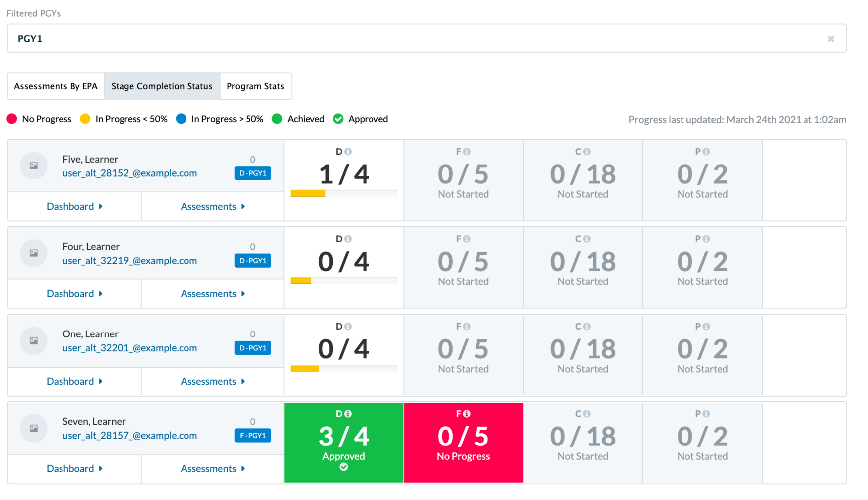The width and height of the screenshot is (868, 500).
Task: Click the One, Learner name
Action: pos(90,334)
